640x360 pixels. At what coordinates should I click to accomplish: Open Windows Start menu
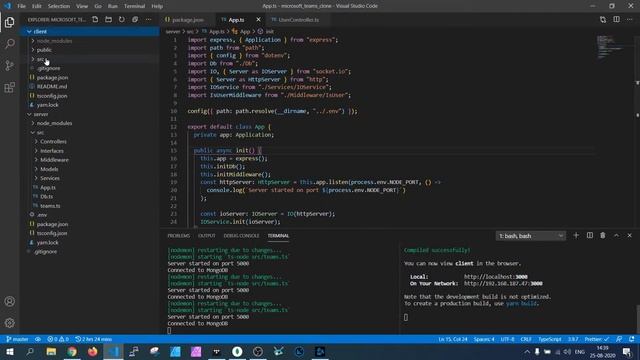click(9, 351)
